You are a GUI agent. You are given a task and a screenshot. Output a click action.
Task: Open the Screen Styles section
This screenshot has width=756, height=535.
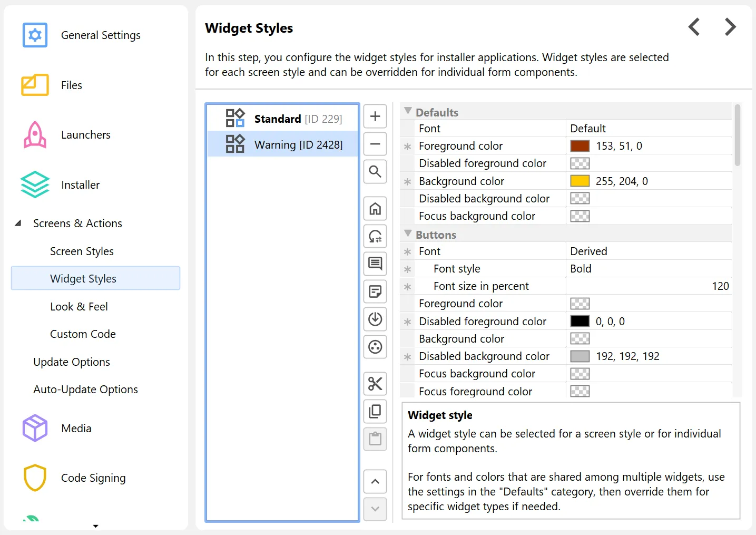(82, 251)
